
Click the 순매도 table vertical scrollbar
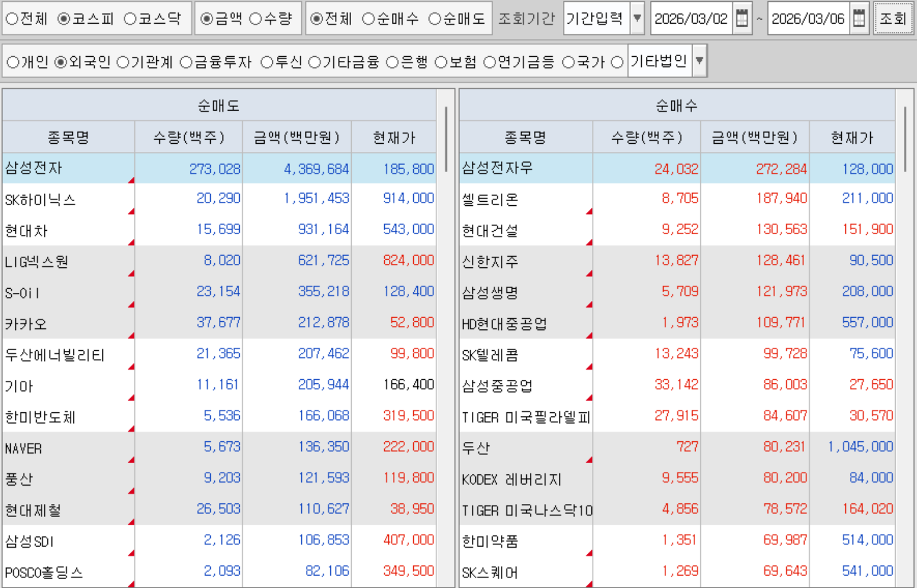[x=446, y=140]
